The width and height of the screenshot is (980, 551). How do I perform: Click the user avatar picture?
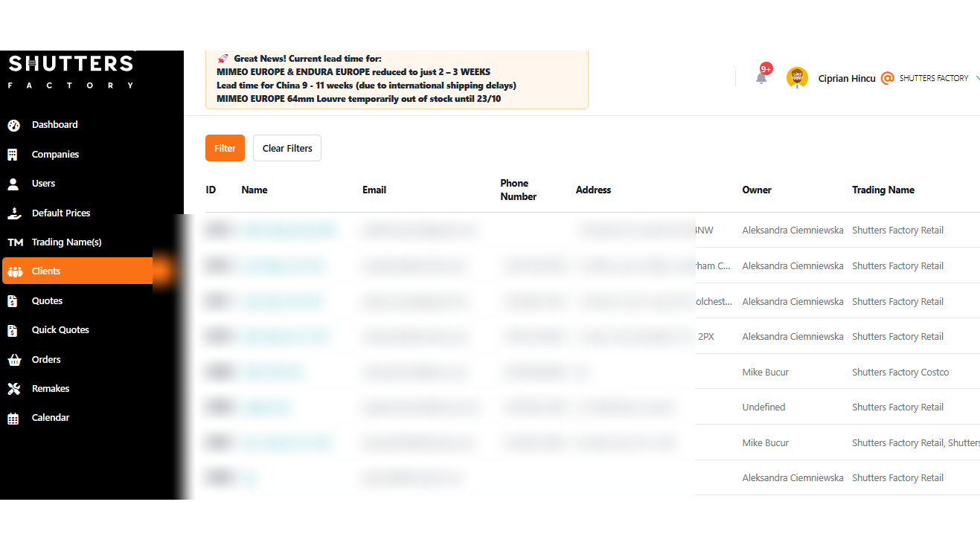(797, 77)
